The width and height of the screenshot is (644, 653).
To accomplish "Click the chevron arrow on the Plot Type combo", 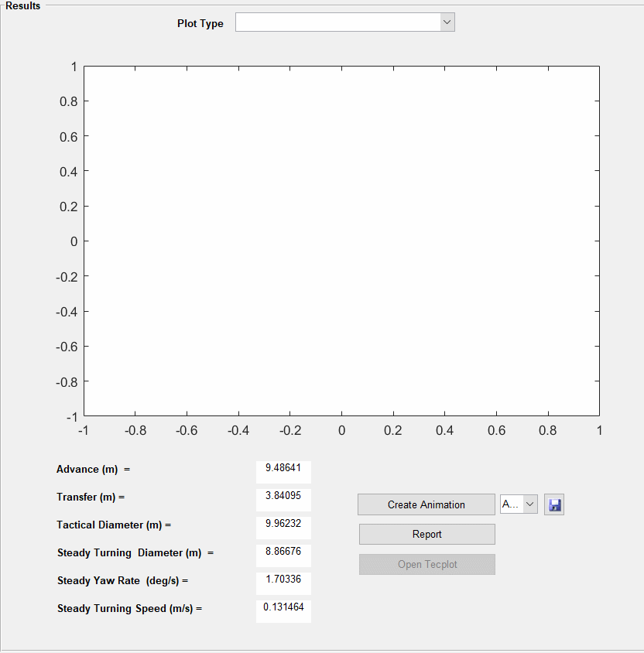I will [447, 22].
